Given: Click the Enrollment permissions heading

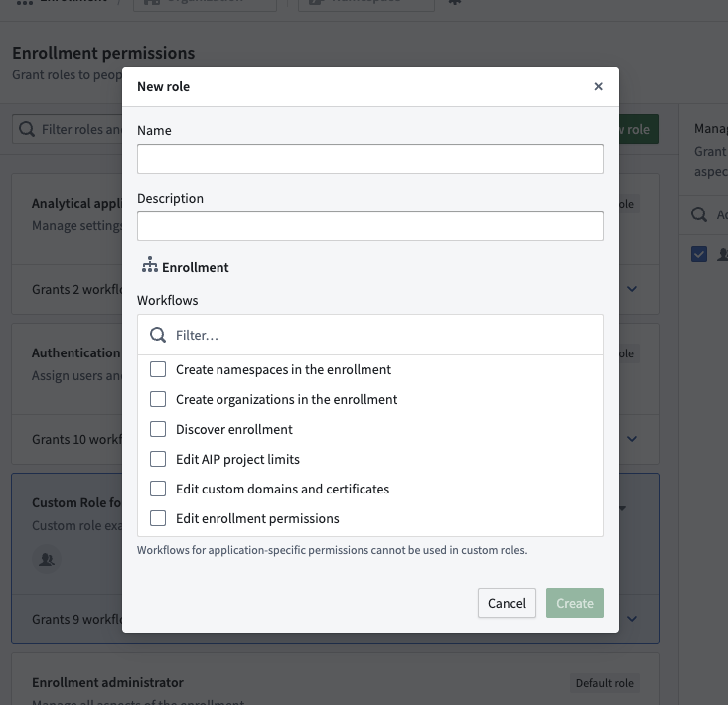Looking at the screenshot, I should pyautogui.click(x=103, y=53).
